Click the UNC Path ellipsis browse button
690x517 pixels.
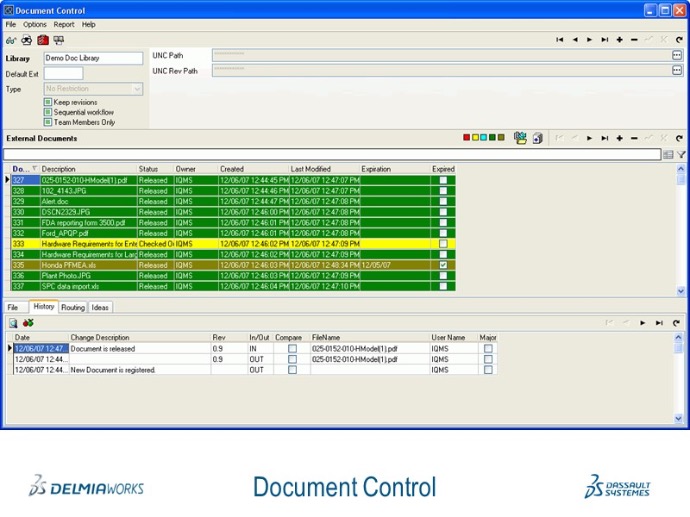click(x=677, y=55)
